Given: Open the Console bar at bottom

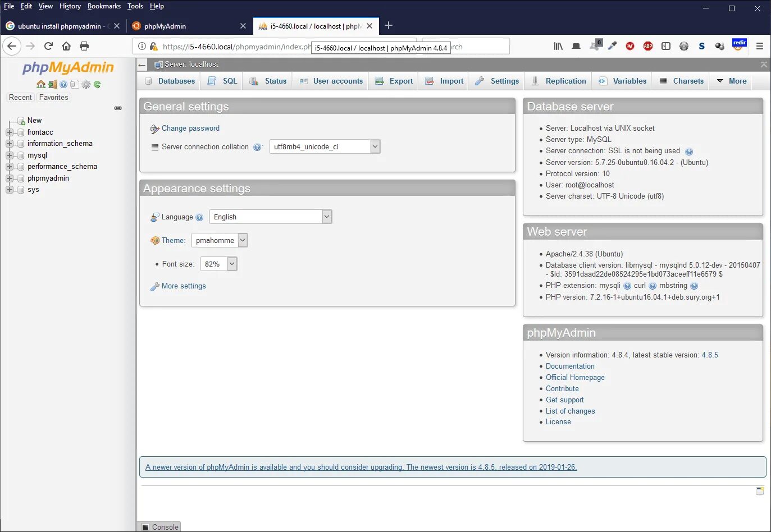Looking at the screenshot, I should (x=160, y=527).
